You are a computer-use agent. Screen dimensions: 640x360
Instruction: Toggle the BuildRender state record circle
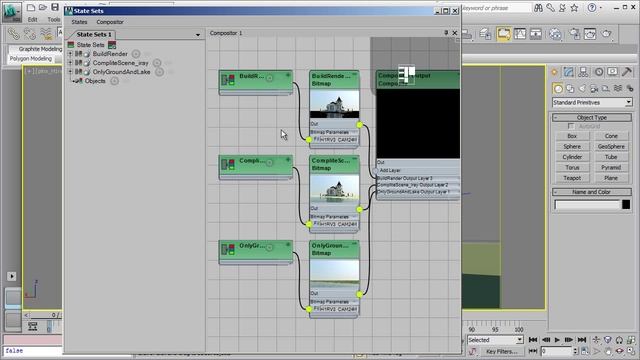click(136, 54)
